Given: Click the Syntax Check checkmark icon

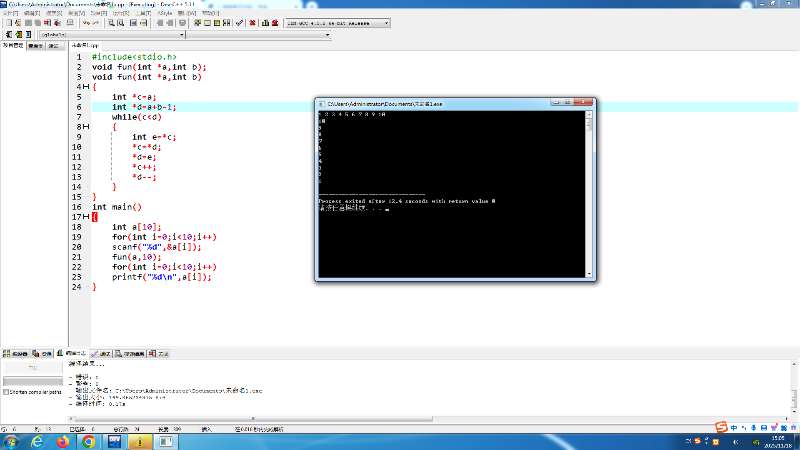Looking at the screenshot, I should 239,23.
